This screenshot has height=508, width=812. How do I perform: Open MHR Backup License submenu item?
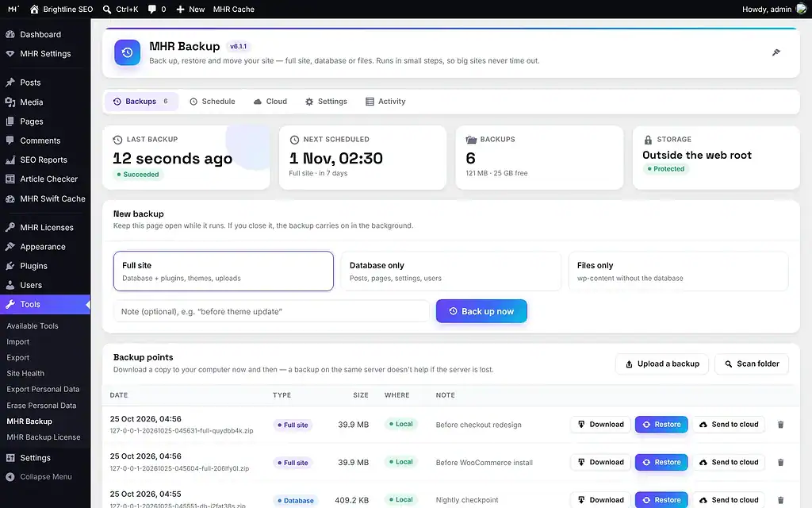tap(44, 437)
